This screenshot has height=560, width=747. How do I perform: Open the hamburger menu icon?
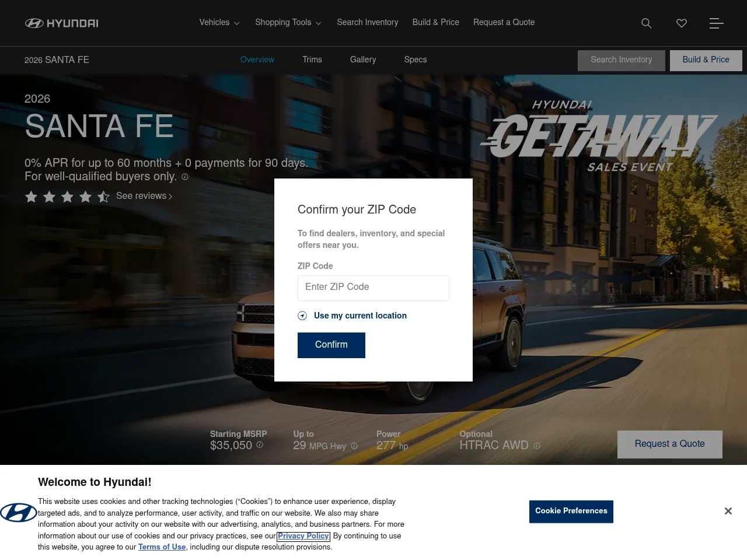pyautogui.click(x=716, y=23)
